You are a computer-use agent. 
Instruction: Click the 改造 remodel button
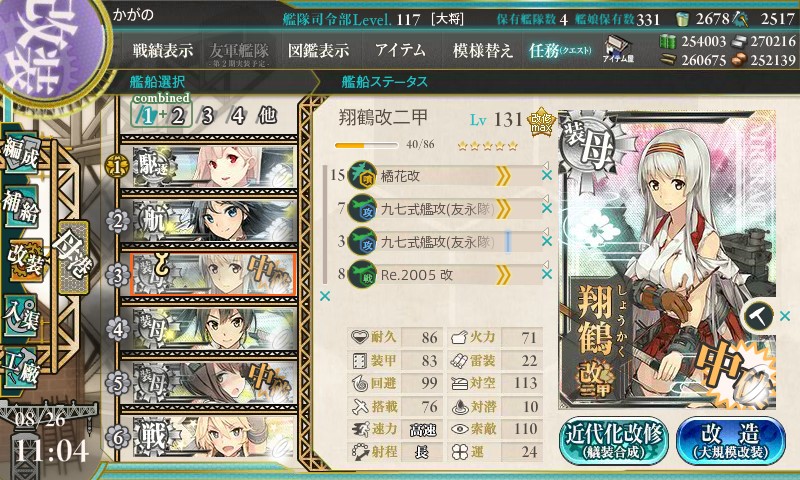click(x=731, y=440)
